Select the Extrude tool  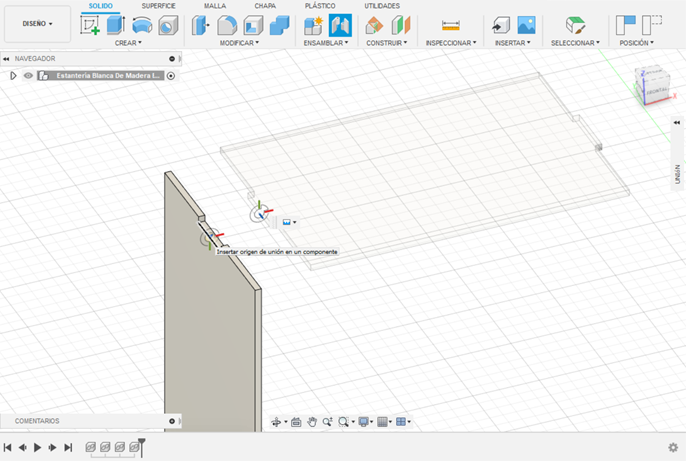(x=116, y=25)
